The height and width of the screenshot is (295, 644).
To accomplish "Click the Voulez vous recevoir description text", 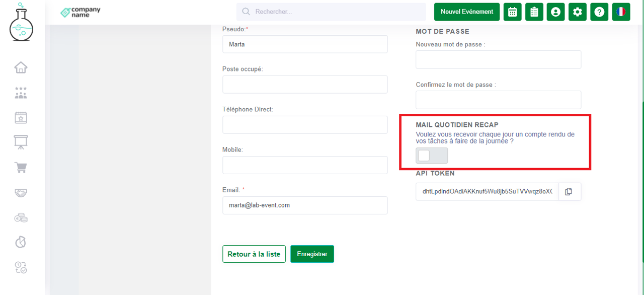I will (x=495, y=138).
